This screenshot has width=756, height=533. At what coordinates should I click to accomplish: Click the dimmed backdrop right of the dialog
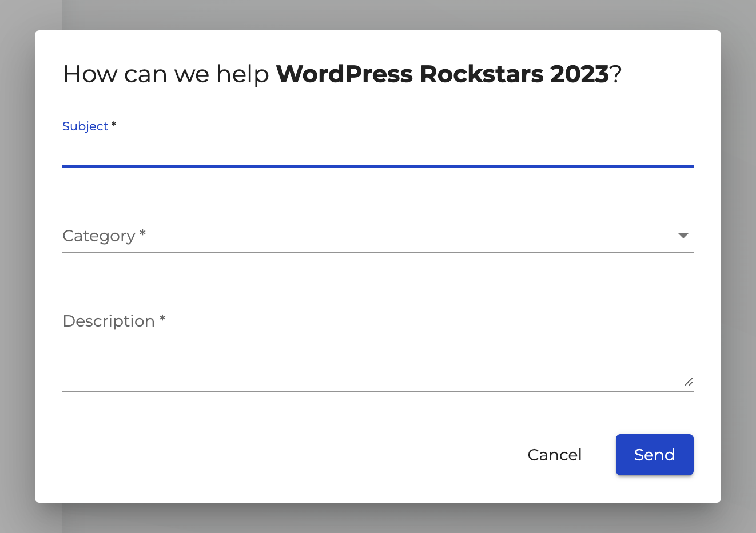point(738,266)
